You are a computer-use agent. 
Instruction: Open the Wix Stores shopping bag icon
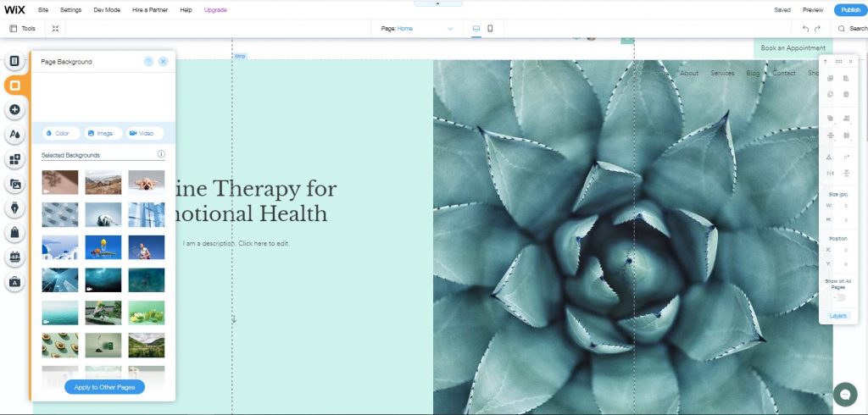pyautogui.click(x=15, y=233)
